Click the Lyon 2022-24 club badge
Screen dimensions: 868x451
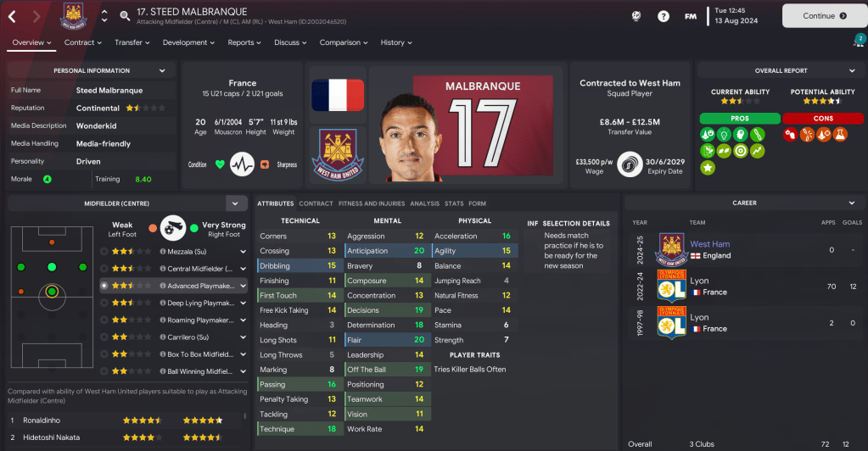pos(671,286)
